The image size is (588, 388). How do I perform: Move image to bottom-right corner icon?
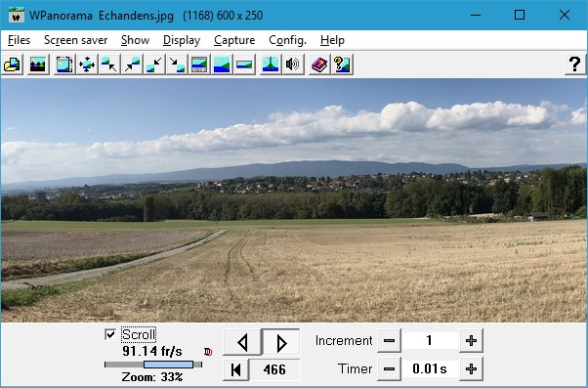[177, 65]
